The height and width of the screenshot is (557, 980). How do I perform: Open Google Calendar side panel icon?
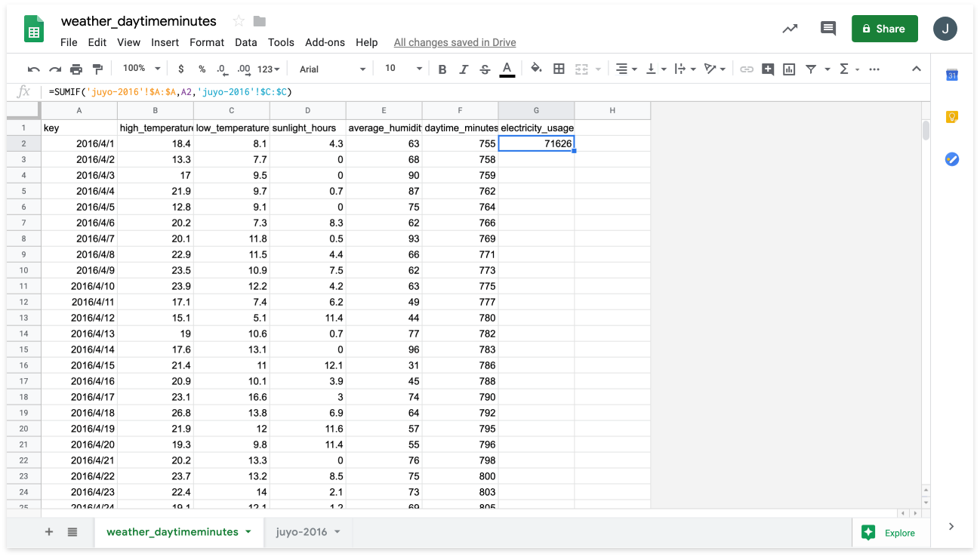(x=952, y=75)
